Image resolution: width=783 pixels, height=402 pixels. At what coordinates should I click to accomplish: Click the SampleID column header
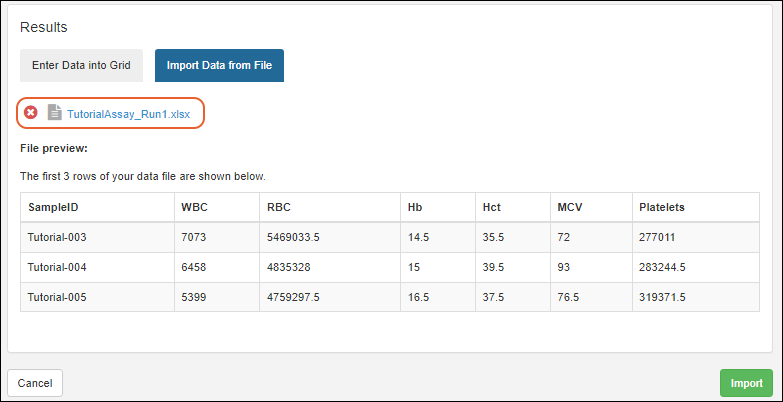click(x=53, y=207)
